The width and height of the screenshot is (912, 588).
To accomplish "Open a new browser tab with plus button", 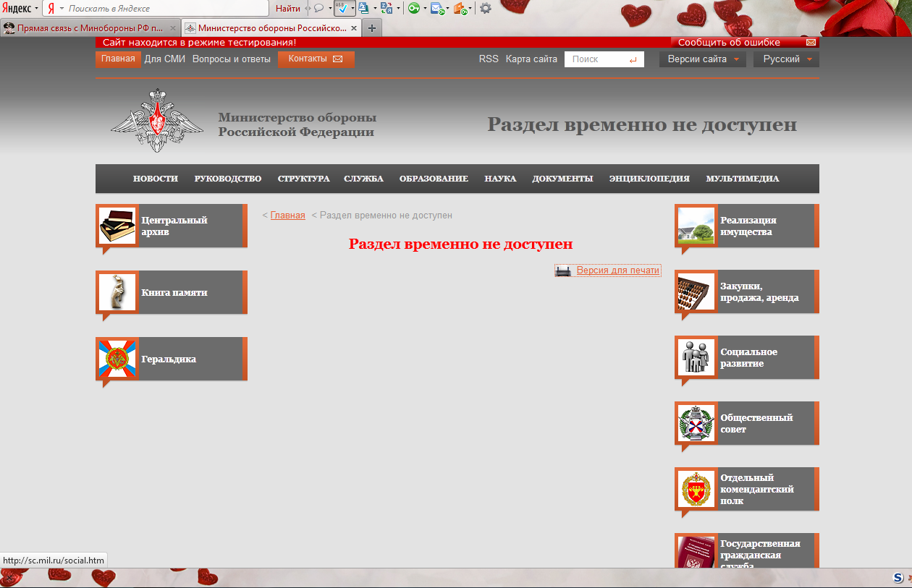I will (372, 28).
